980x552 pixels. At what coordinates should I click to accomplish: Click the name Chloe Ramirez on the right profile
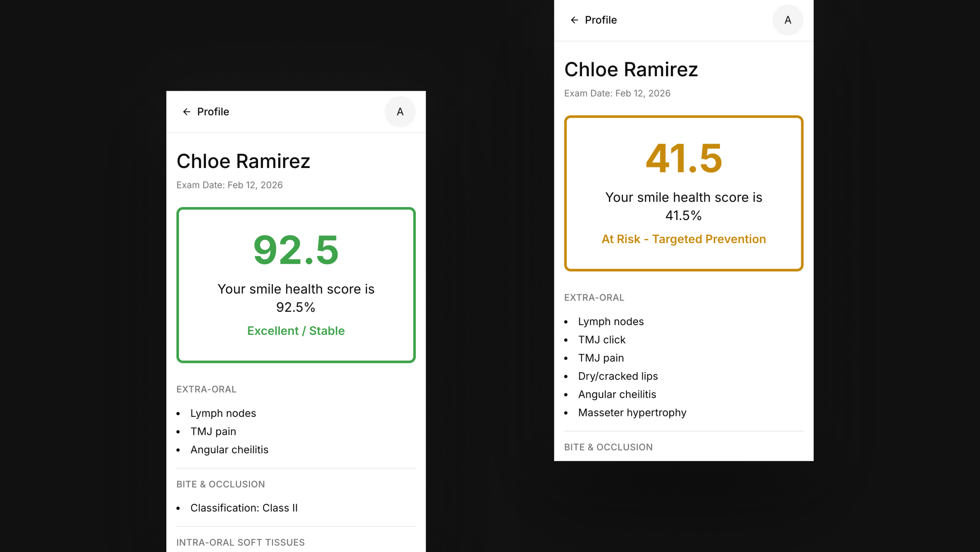[631, 69]
